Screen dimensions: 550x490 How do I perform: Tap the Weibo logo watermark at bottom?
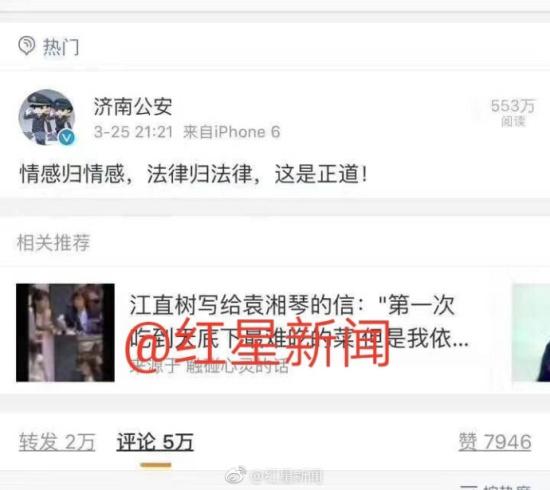point(236,476)
